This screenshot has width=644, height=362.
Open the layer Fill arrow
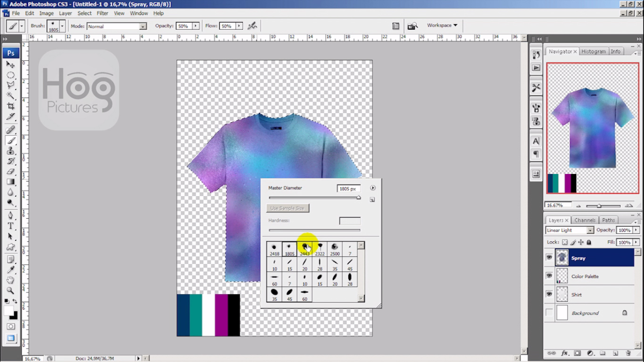pos(636,242)
